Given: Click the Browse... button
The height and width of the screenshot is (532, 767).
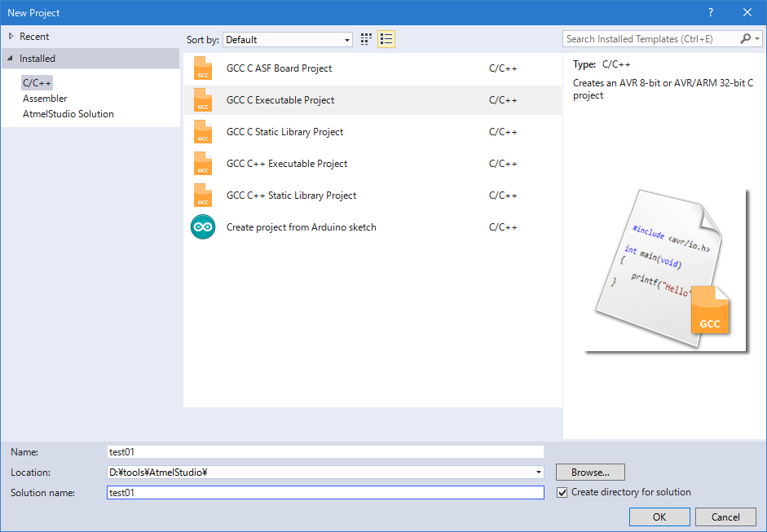Looking at the screenshot, I should click(x=590, y=473).
